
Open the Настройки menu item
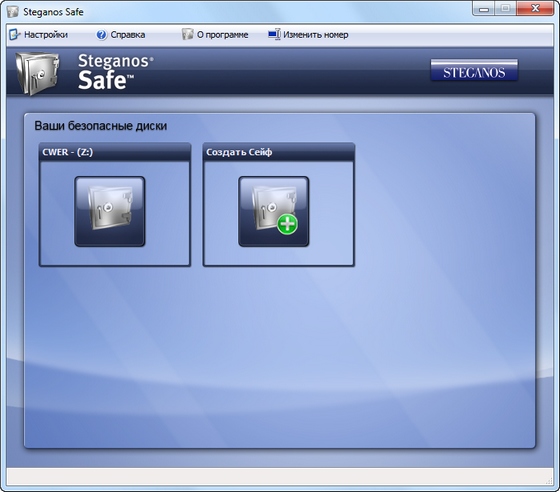click(46, 35)
